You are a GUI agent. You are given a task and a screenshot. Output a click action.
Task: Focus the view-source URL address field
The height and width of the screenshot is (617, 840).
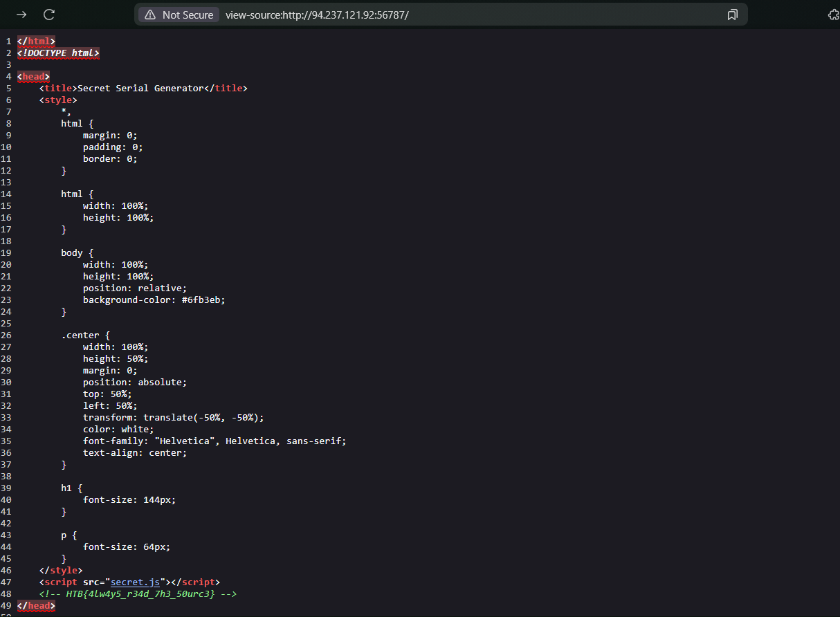click(415, 15)
